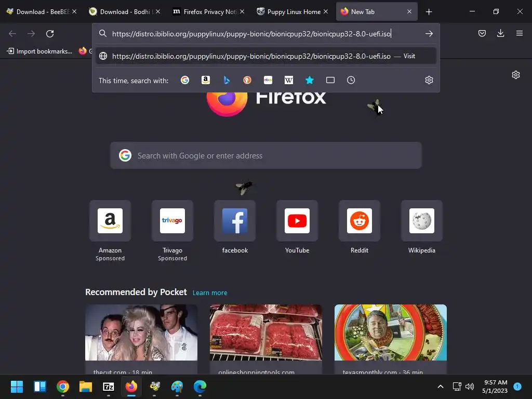Image resolution: width=532 pixels, height=399 pixels.
Task: Visit the suggested bionicpup32 ISO URL
Action: pos(266,56)
